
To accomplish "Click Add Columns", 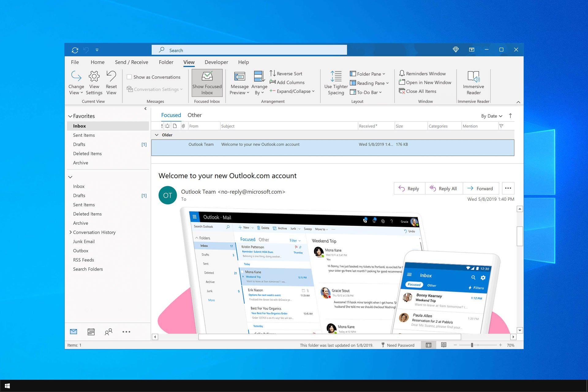I will point(287,82).
